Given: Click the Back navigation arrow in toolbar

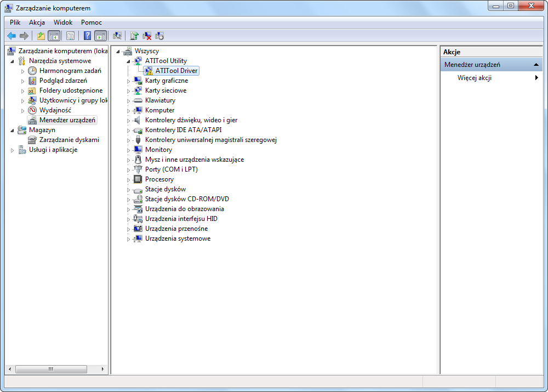Looking at the screenshot, I should [x=12, y=36].
